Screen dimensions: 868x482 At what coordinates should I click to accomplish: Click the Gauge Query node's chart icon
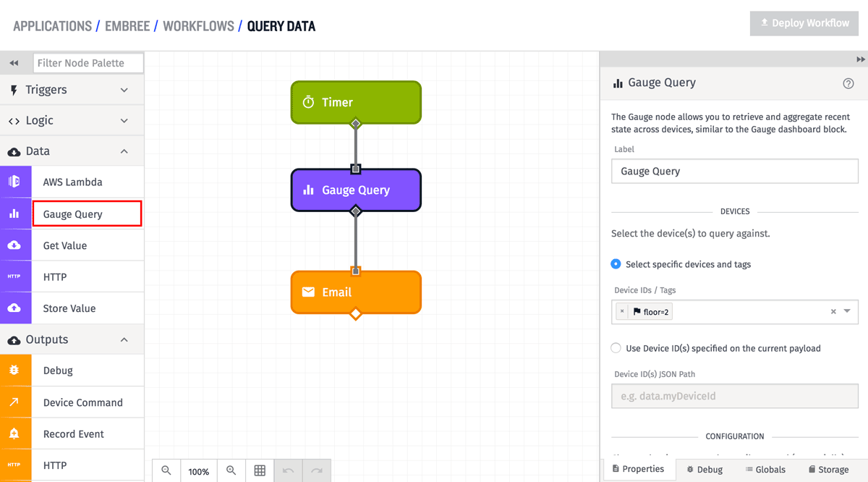(308, 190)
